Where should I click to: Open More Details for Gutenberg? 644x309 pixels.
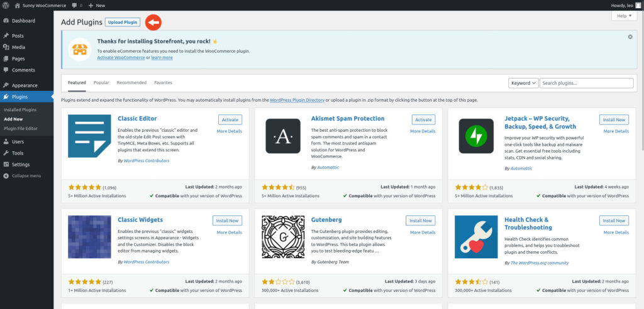423,232
